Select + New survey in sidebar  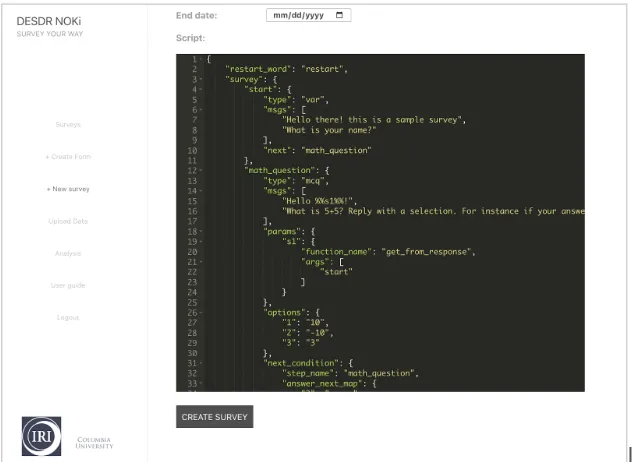pyautogui.click(x=68, y=189)
